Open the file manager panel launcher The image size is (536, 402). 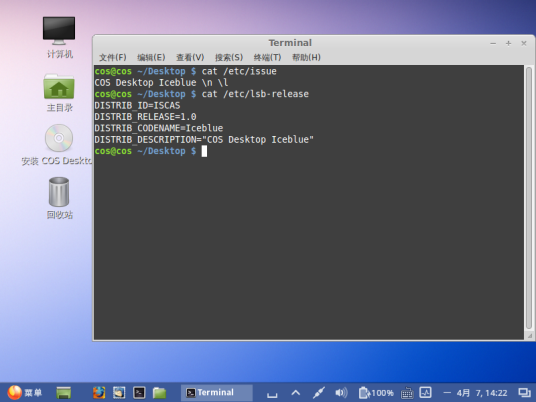159,393
